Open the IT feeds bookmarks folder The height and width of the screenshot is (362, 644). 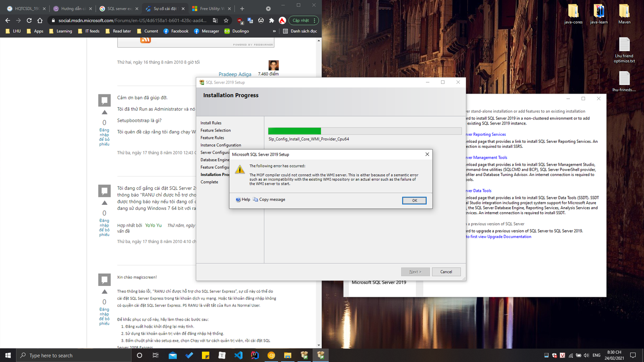[x=89, y=31]
